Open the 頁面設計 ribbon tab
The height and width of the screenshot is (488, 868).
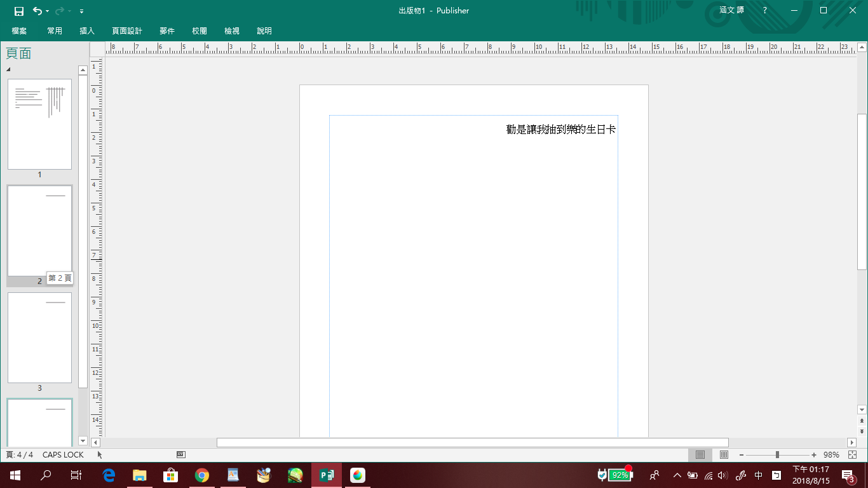(x=127, y=31)
